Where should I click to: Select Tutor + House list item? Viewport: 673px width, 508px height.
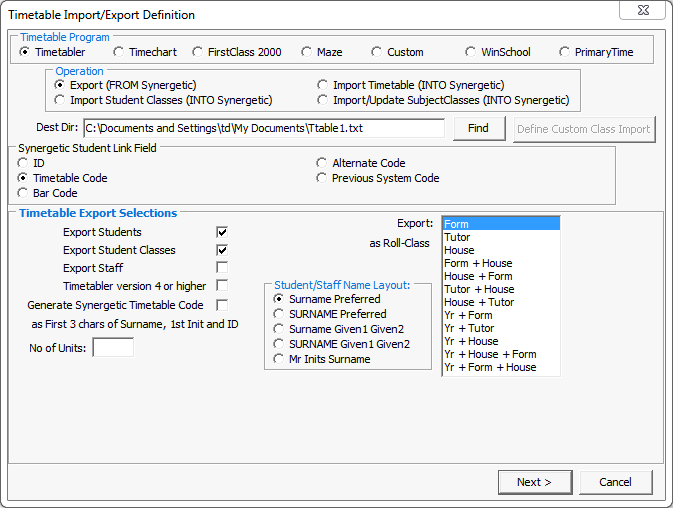click(501, 289)
